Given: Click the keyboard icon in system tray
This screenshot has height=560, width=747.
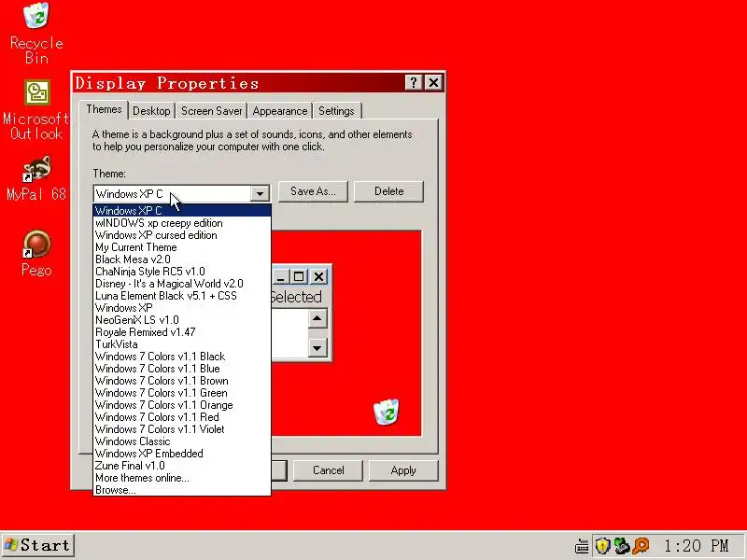Looking at the screenshot, I should [581, 546].
